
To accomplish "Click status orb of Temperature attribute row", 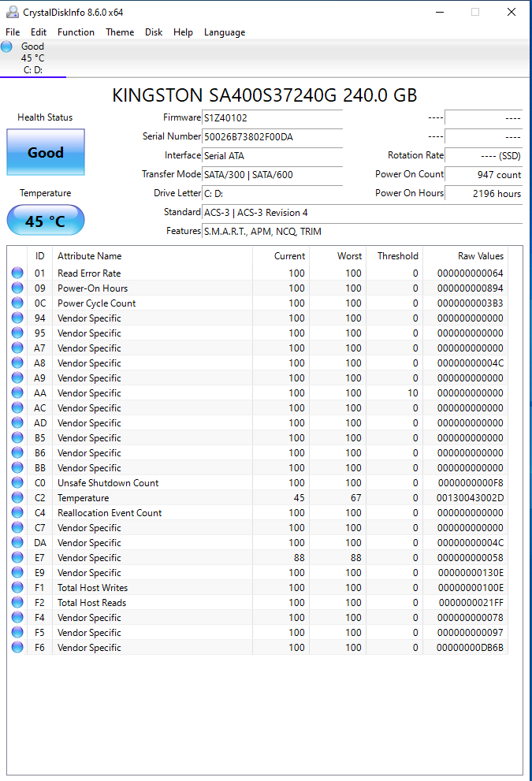I will tap(17, 497).
